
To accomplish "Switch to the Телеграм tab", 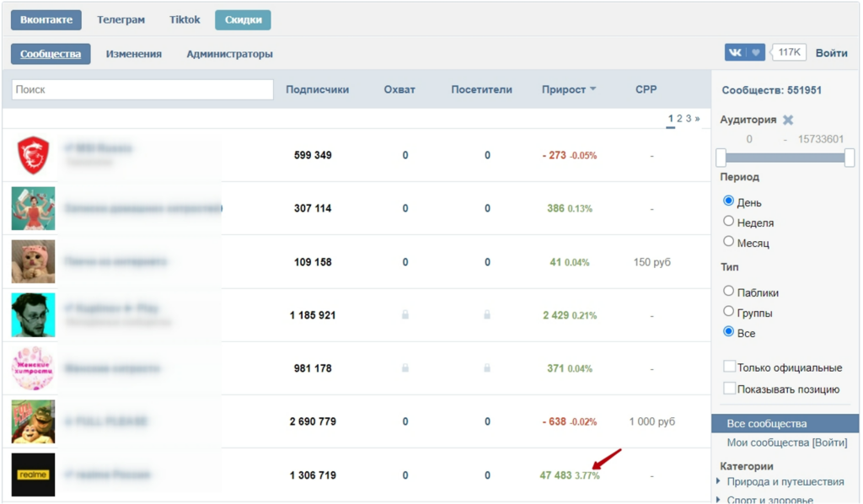I will 121,19.
